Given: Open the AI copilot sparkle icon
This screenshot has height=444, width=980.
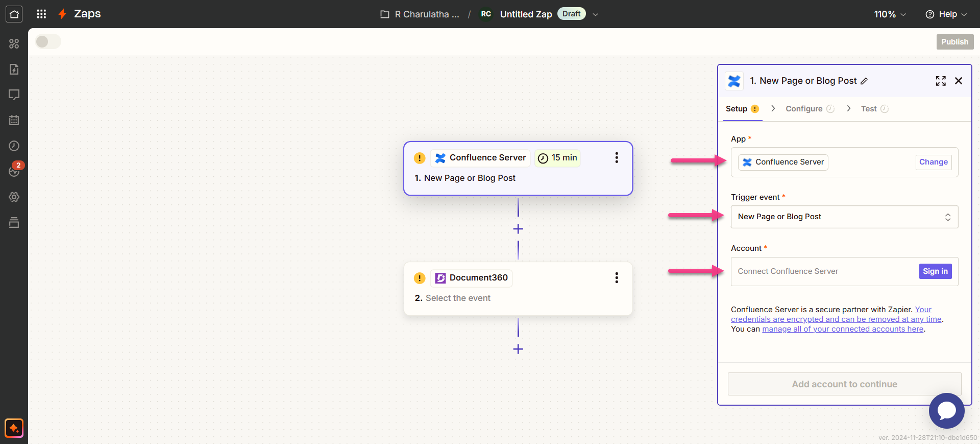Looking at the screenshot, I should tap(14, 428).
